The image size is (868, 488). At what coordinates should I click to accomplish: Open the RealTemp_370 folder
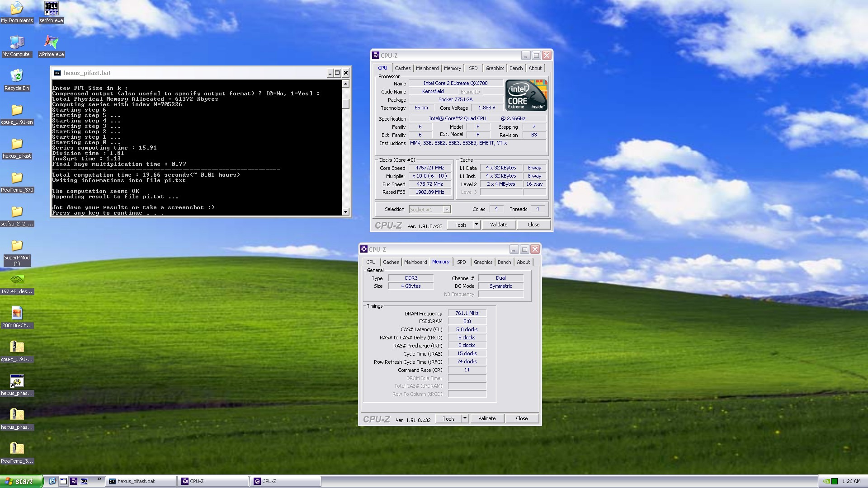pyautogui.click(x=17, y=182)
